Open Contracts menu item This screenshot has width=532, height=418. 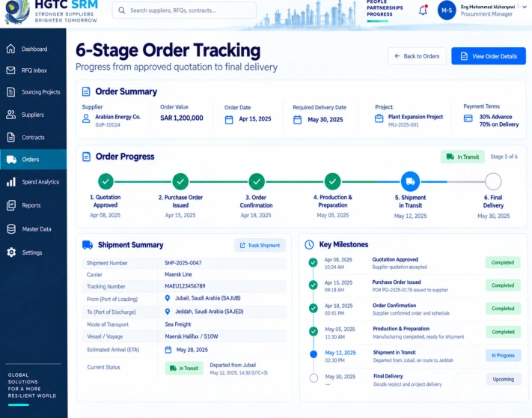coord(33,137)
